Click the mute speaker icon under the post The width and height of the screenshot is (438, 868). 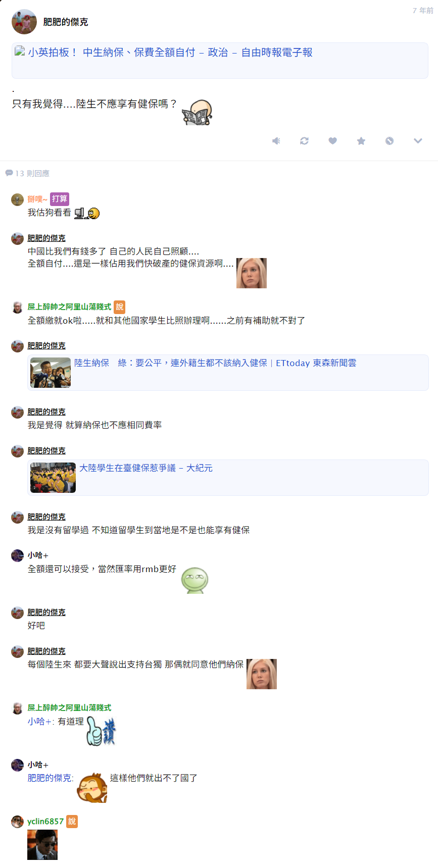[x=276, y=141]
